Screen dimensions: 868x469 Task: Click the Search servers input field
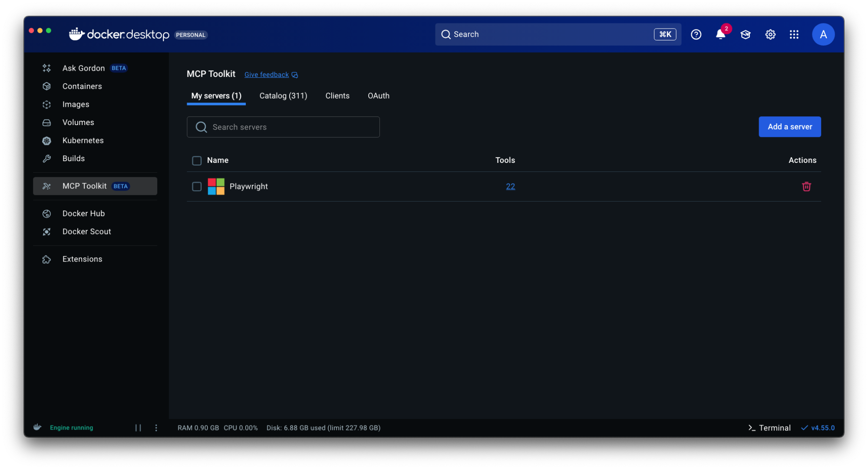(x=283, y=127)
